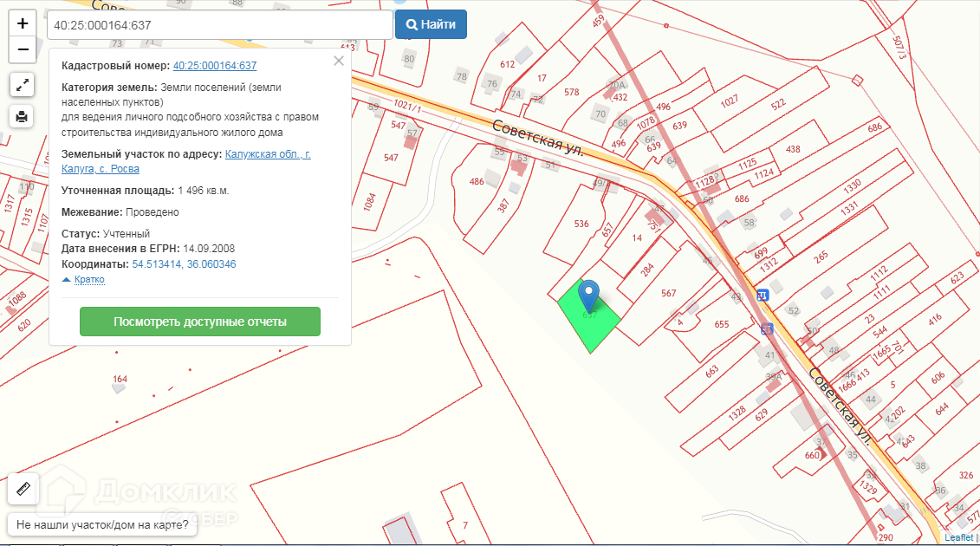The height and width of the screenshot is (546, 980).
Task: Select parcel labeled 629 on map
Action: (x=762, y=414)
